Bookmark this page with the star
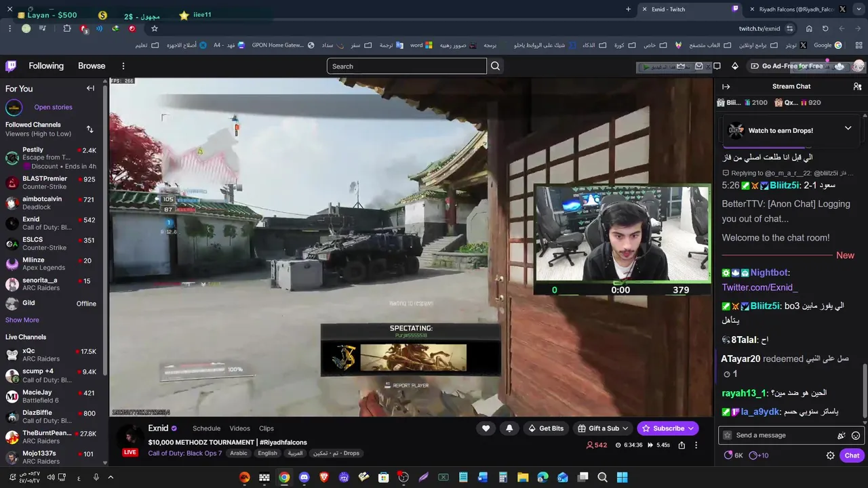The height and width of the screenshot is (488, 868). coord(155,28)
